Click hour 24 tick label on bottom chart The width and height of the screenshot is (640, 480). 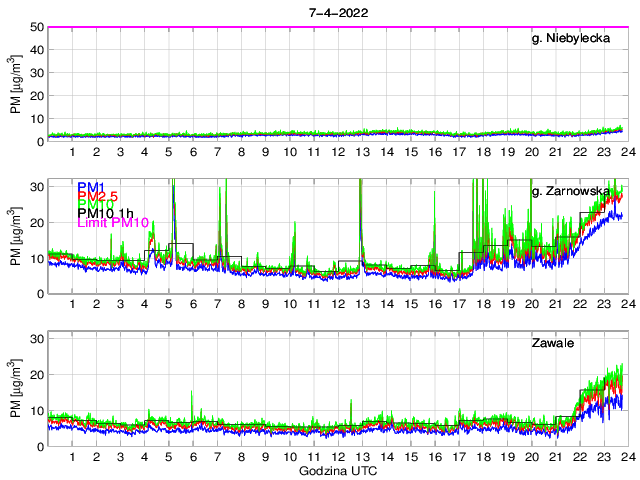624,457
